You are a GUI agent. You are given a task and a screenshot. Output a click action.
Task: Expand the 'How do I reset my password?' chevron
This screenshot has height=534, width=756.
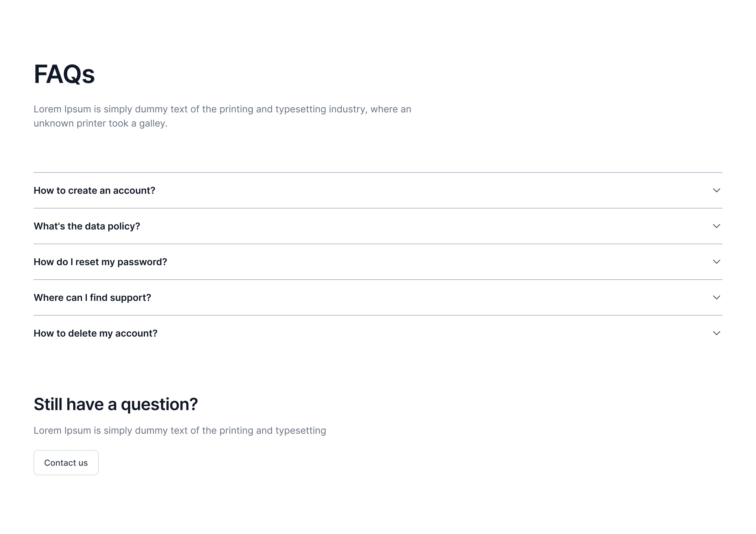(716, 262)
